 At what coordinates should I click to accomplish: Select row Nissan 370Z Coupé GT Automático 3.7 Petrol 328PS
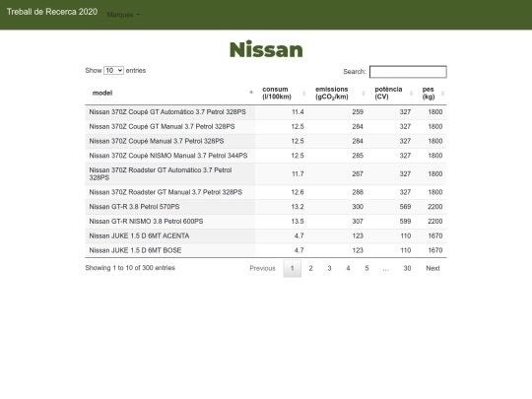tap(266, 112)
